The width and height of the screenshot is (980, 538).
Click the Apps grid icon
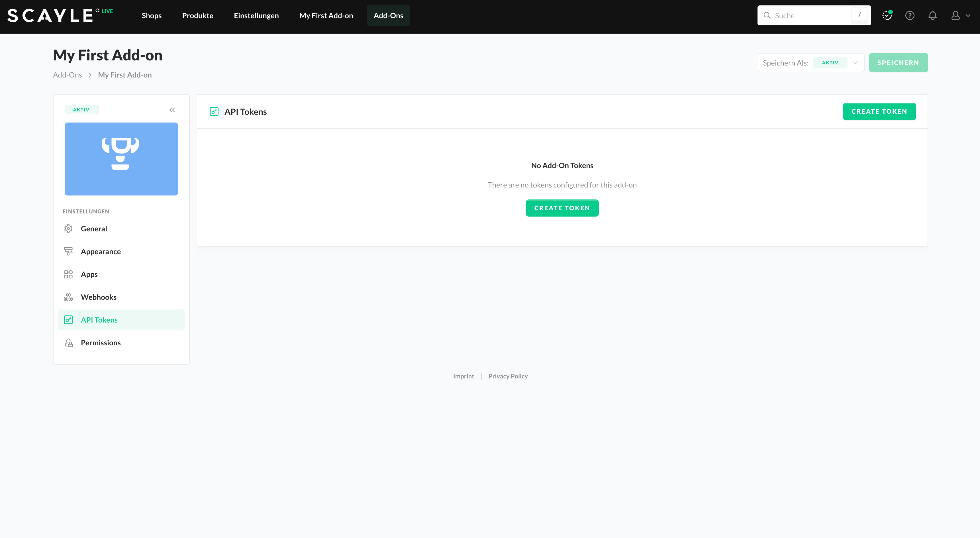coord(68,274)
